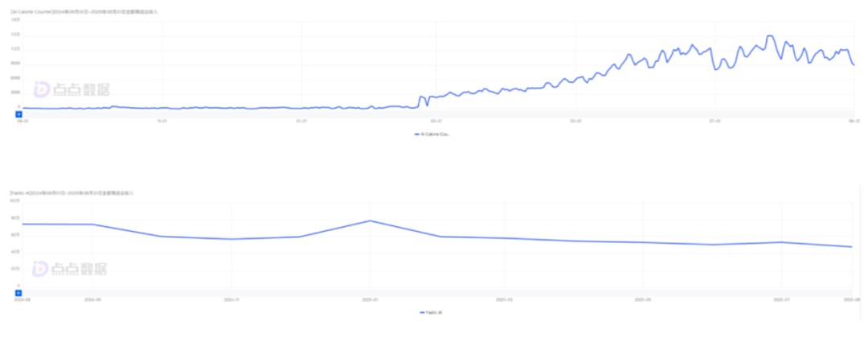868x338 pixels.
Task: Click the 08-31 x-axis label on the top chart
Action: click(x=854, y=121)
